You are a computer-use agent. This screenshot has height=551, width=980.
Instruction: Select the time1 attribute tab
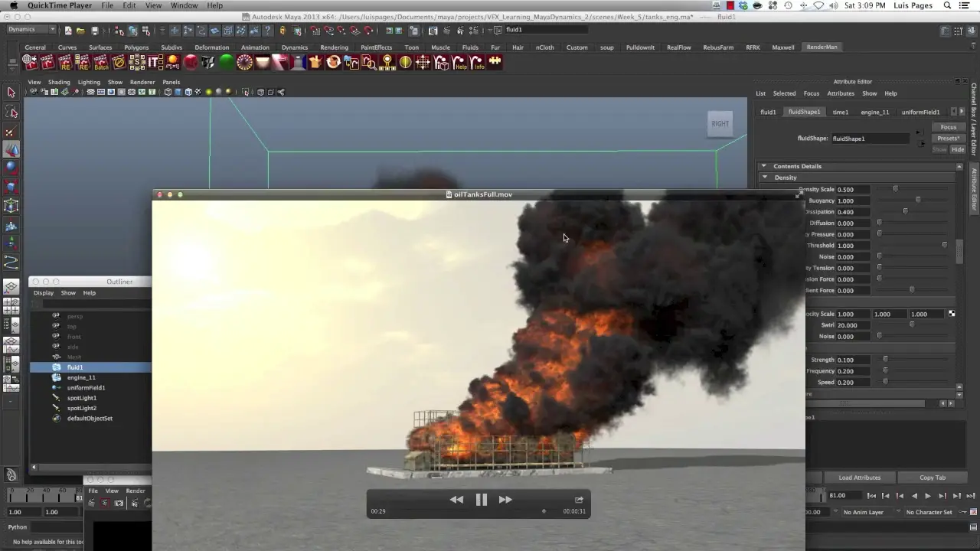click(x=841, y=112)
